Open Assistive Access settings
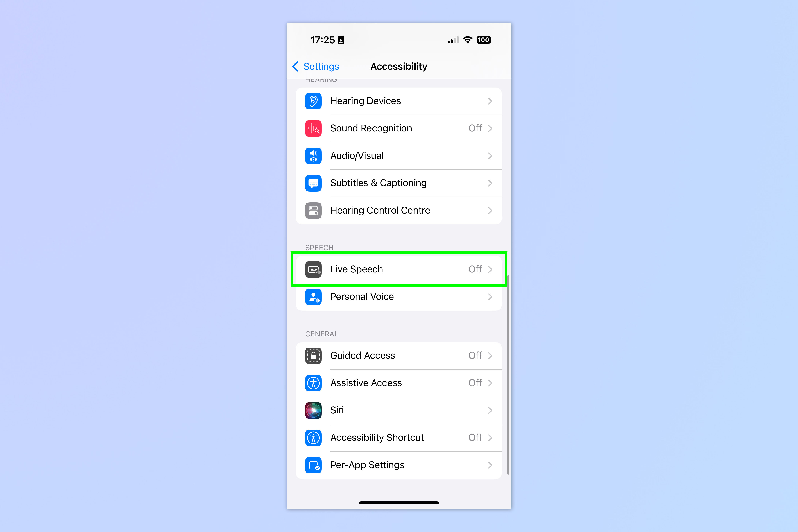 point(399,382)
